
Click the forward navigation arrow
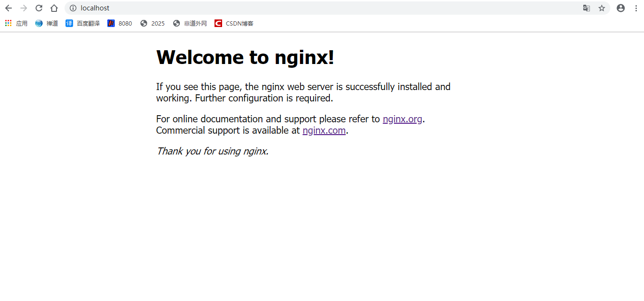24,8
